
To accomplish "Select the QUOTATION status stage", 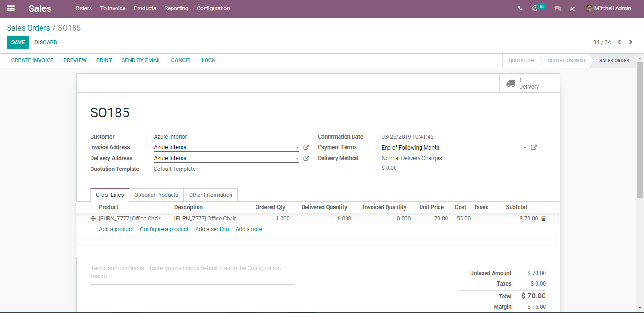I will click(521, 60).
